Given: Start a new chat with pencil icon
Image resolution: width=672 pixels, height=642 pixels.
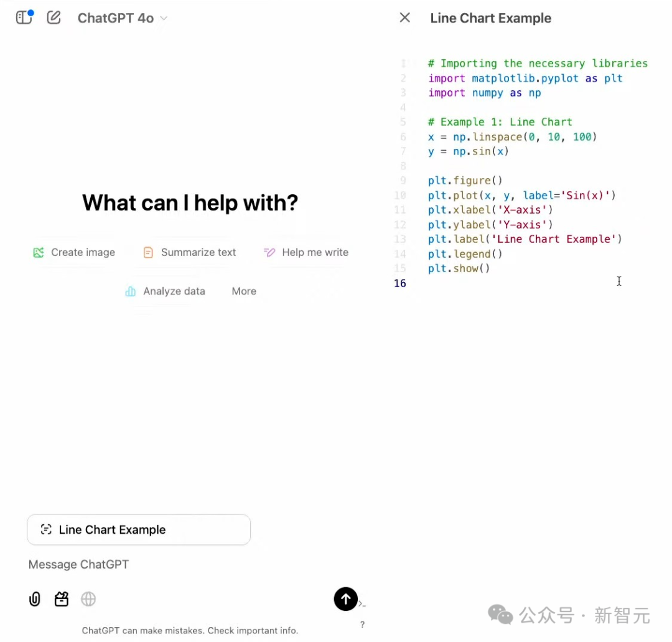Looking at the screenshot, I should [54, 17].
